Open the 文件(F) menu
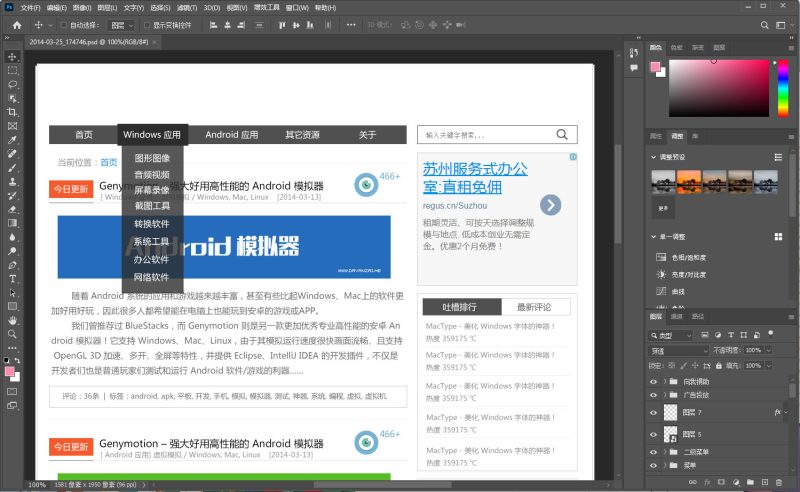Image resolution: width=800 pixels, height=492 pixels. 30,8
